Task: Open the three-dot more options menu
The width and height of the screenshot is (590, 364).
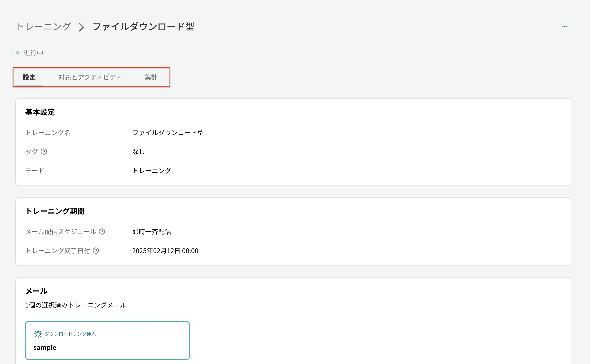Action: pyautogui.click(x=565, y=26)
